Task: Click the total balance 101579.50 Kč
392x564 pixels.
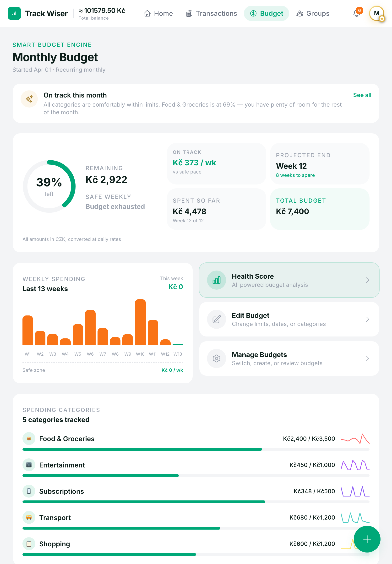Action: 102,11
